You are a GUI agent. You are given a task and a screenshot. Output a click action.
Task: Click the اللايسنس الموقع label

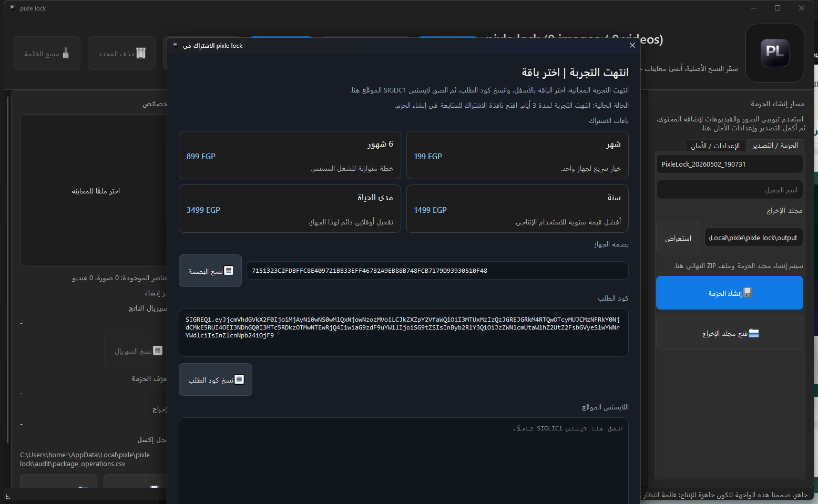605,407
